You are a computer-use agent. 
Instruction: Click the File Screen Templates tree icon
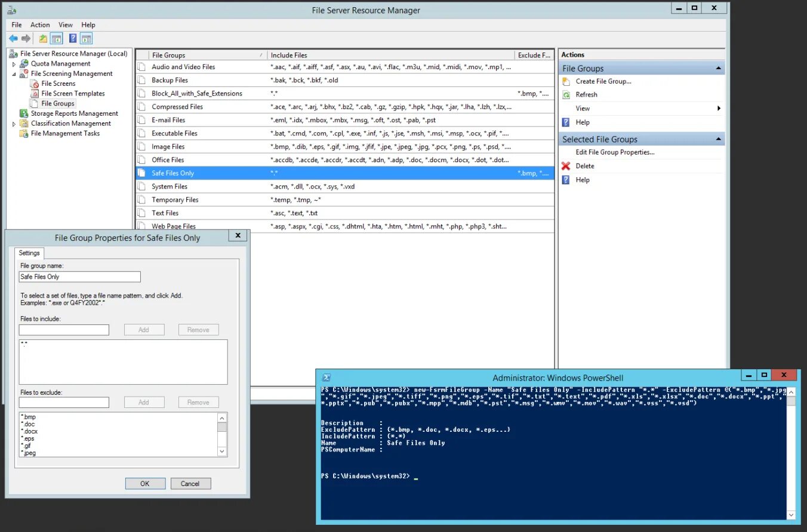coord(35,94)
